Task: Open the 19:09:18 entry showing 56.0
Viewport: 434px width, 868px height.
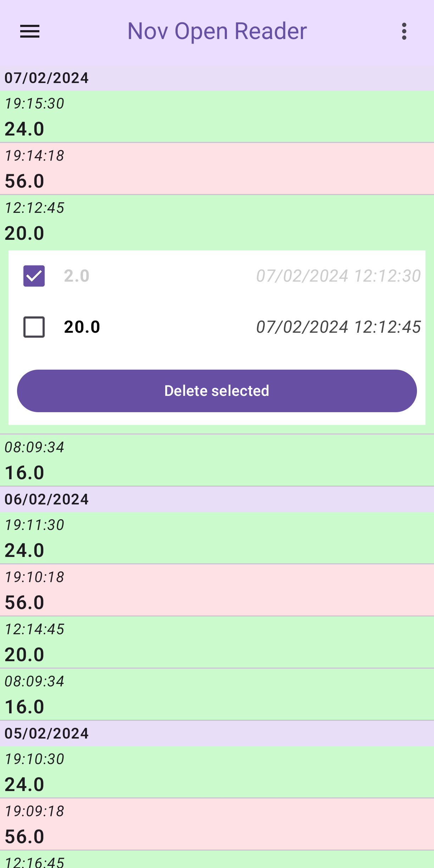Action: tap(217, 824)
